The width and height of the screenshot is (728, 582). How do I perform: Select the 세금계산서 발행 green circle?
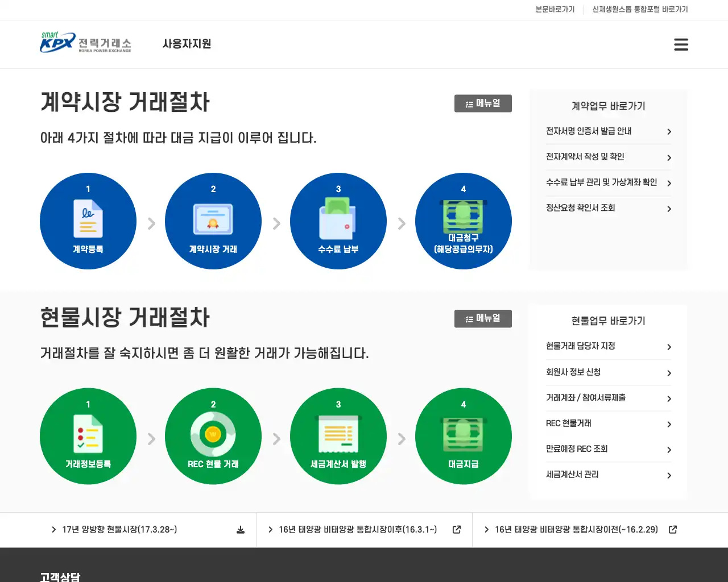pyautogui.click(x=338, y=436)
